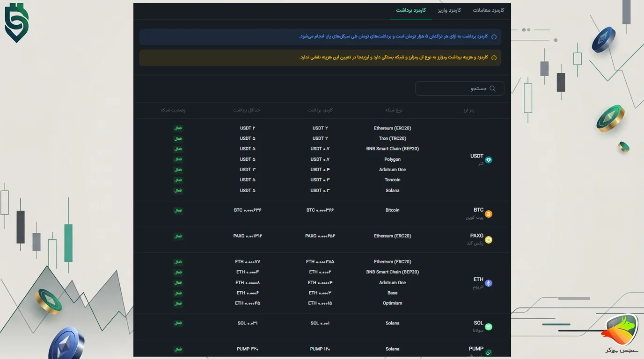
Task: Click the USDT Tether coin icon
Action: (489, 160)
